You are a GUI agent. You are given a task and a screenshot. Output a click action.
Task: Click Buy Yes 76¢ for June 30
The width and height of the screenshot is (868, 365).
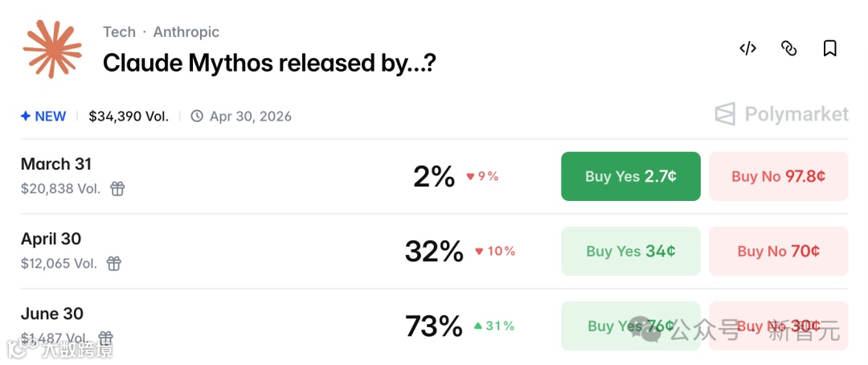pos(630,326)
